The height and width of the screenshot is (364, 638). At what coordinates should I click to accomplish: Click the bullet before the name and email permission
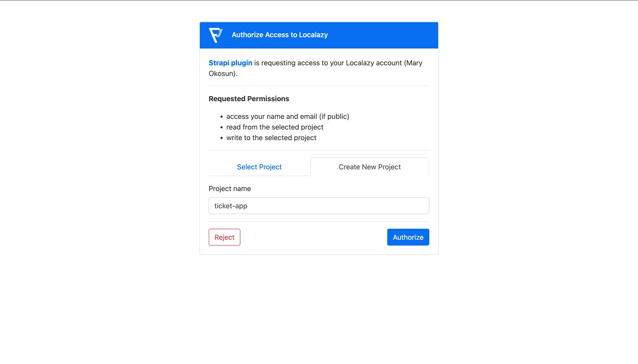pos(221,117)
